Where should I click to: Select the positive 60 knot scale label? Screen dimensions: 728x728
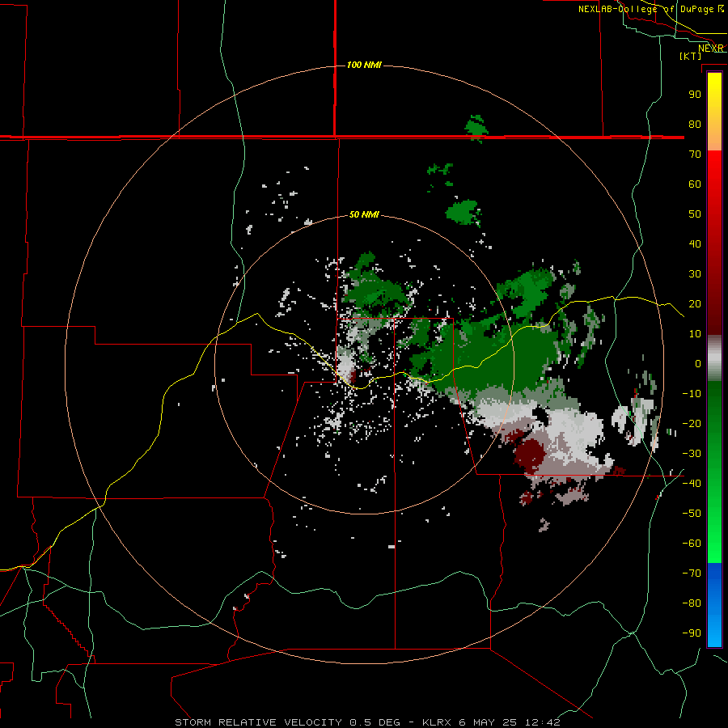point(695,184)
